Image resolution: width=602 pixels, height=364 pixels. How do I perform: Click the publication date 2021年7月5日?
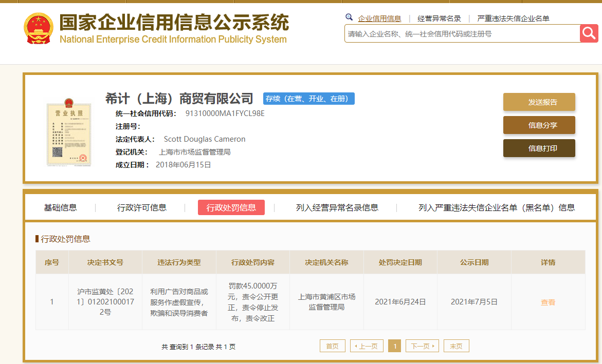pos(474,302)
